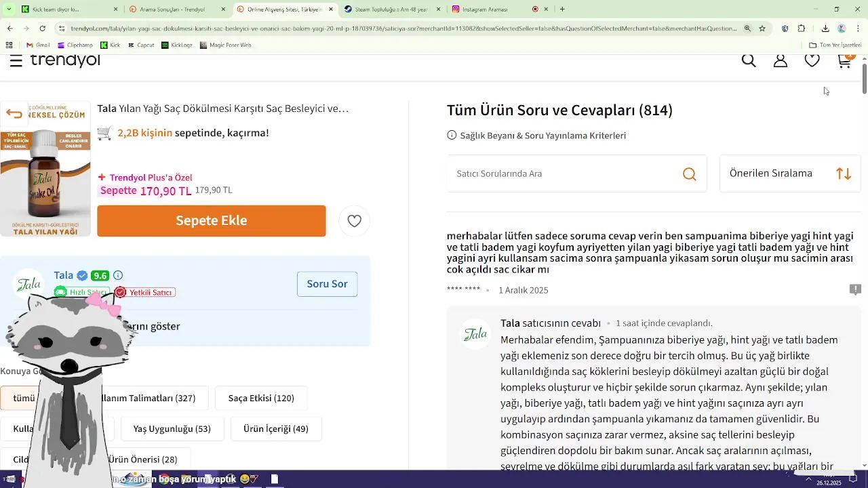The width and height of the screenshot is (868, 488).
Task: Filter questions by Yaş Uygunluğu (53)
Action: (172, 429)
